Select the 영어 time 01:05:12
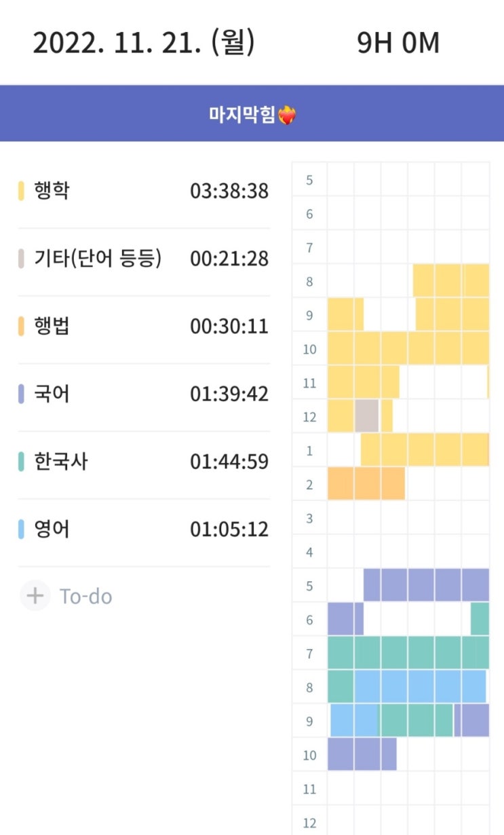 229,529
